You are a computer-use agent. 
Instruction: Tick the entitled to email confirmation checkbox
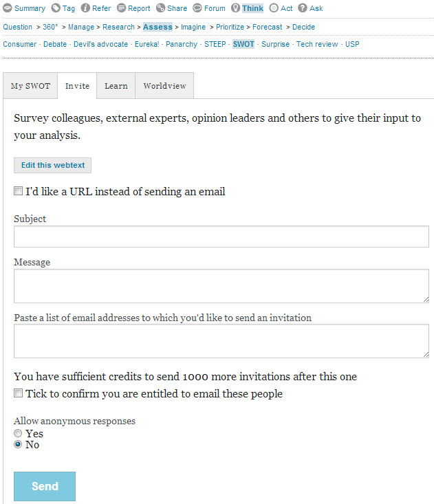coord(19,393)
